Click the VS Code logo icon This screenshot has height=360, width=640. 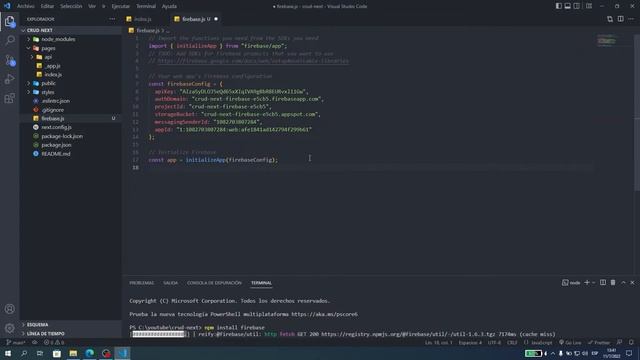[x=7, y=6]
